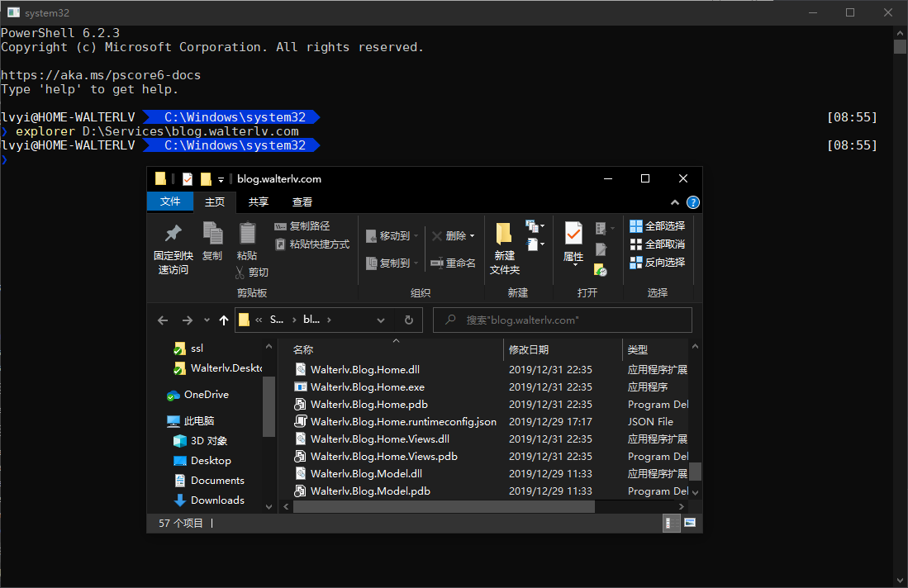The height and width of the screenshot is (588, 908).
Task: Click the Paste (粘贴) clipboard icon
Action: coord(247,234)
